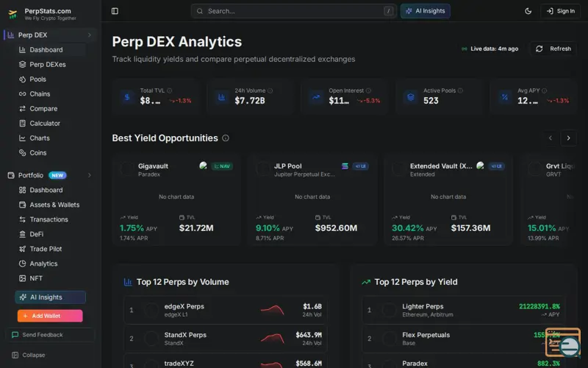Toggle the sidebar panel icon
This screenshot has height=368, width=588.
(x=115, y=11)
